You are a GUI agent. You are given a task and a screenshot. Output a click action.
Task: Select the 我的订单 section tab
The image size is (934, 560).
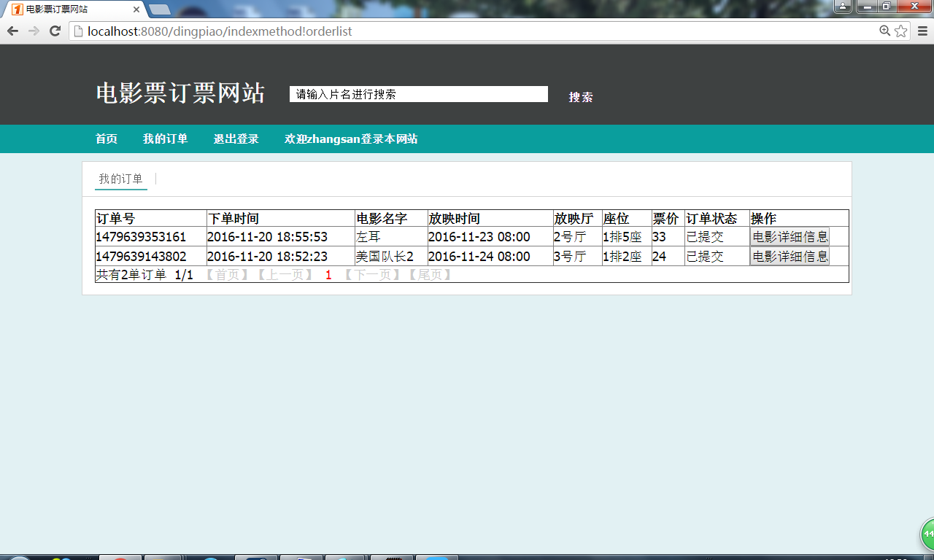121,179
